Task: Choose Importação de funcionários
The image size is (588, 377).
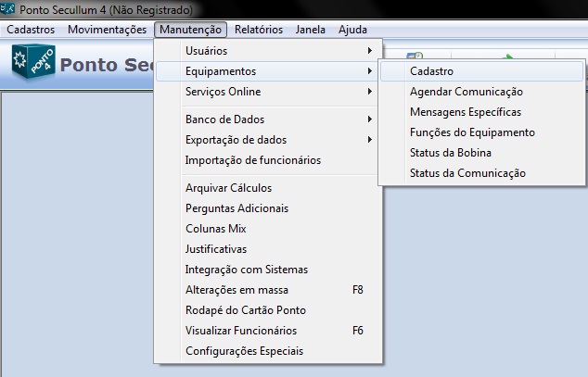Action: click(252, 160)
